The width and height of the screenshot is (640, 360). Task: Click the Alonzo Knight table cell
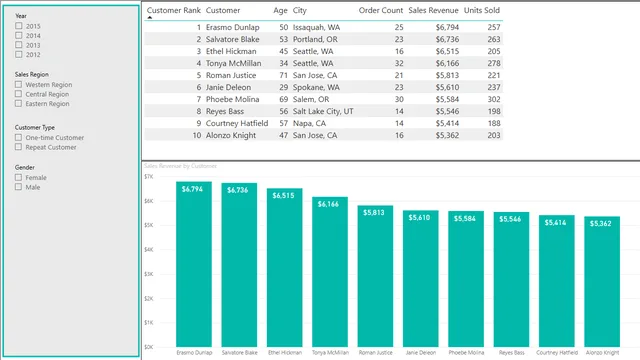[231, 135]
